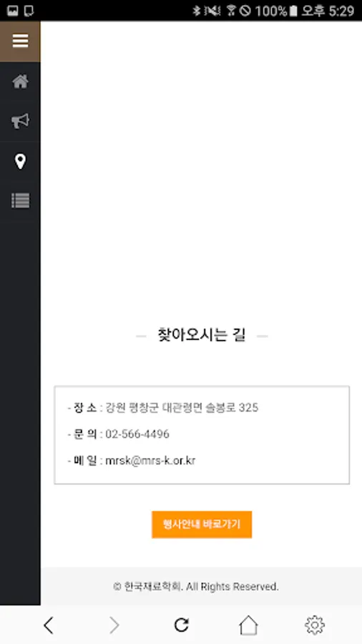Screen dimensions: 362x644
Task: Tap the battery status icon
Action: (293, 11)
